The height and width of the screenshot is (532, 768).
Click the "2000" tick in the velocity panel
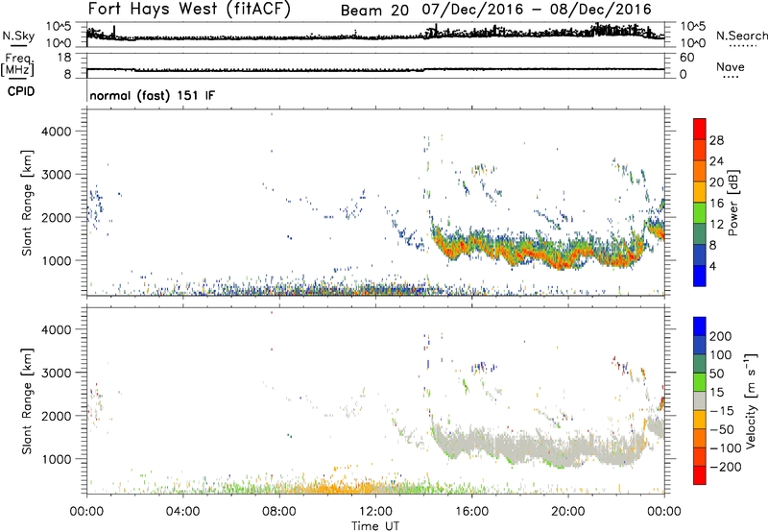57,416
